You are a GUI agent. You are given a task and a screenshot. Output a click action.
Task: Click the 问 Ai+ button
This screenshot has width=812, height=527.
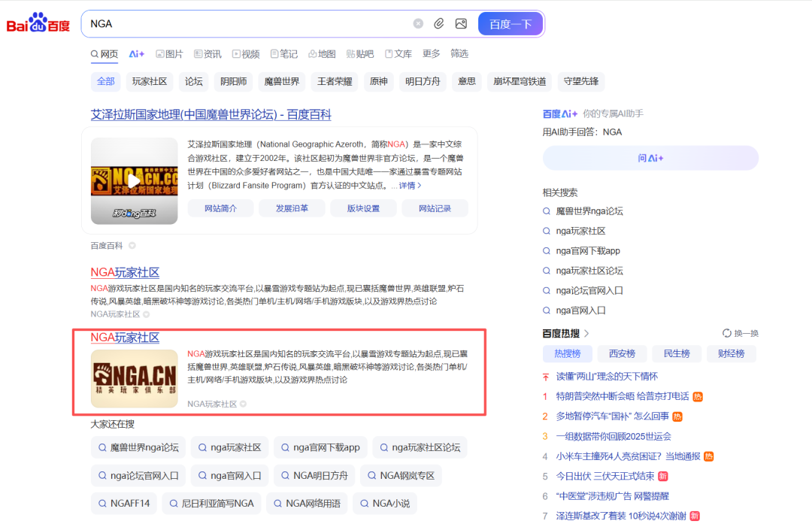[650, 158]
